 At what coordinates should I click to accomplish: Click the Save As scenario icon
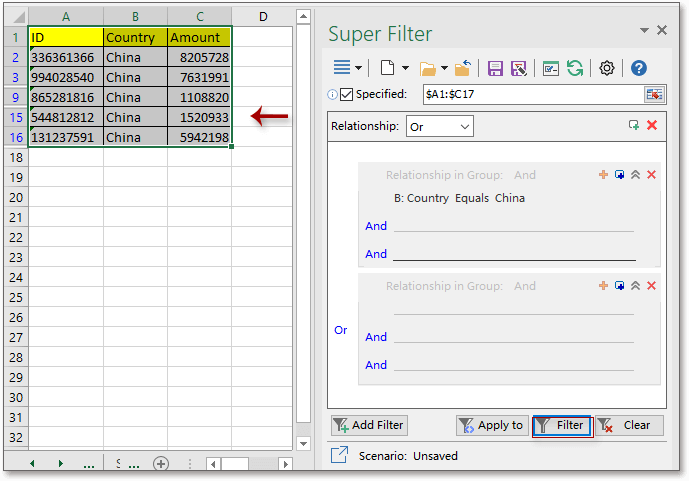coord(518,68)
